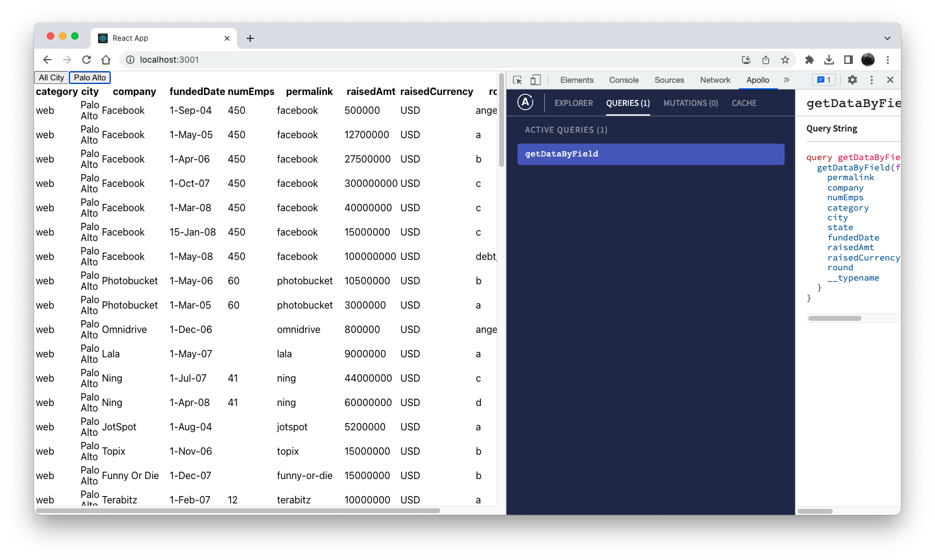Go to the browser home page
The image size is (935, 560).
106,60
